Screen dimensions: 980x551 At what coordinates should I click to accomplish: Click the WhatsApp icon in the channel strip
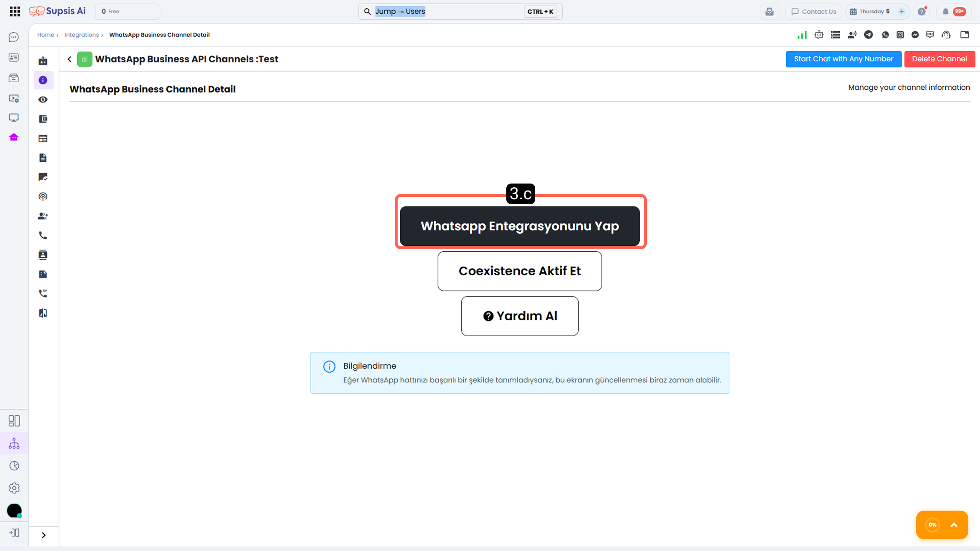pos(885,35)
